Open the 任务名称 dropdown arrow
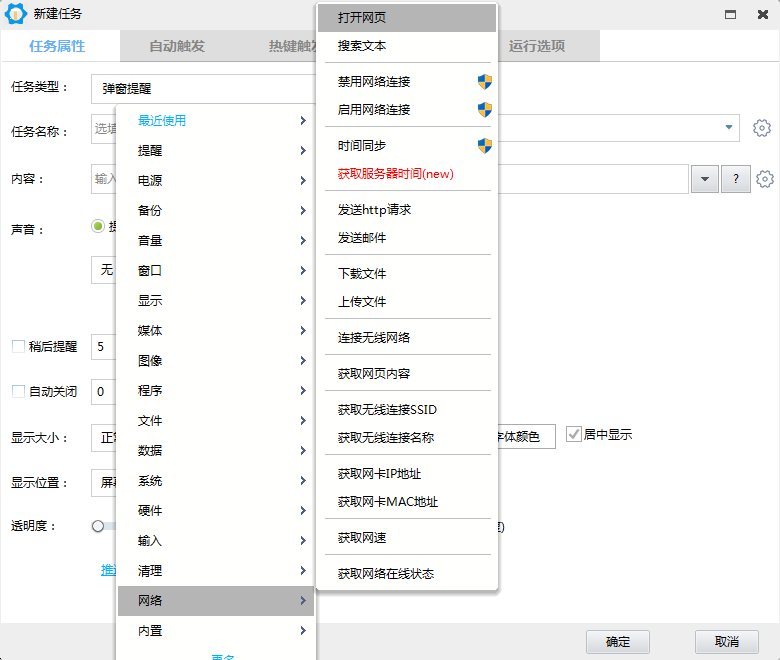 tap(727, 128)
